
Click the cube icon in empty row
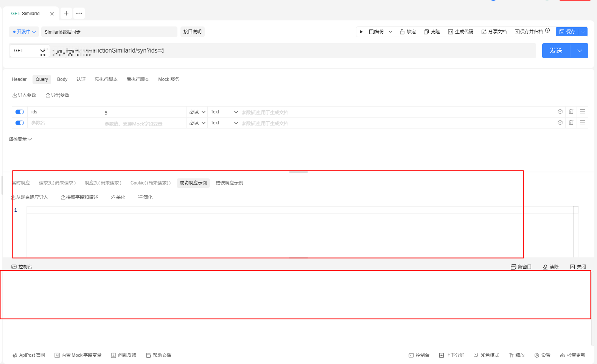[560, 122]
